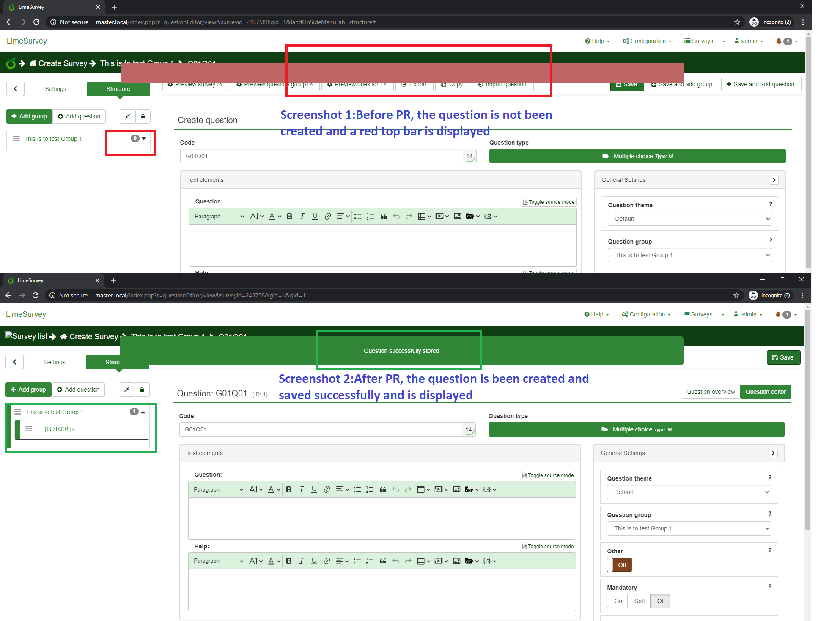Expand the group showing badge 0 in sidebar
The width and height of the screenshot is (840, 621).
(144, 139)
